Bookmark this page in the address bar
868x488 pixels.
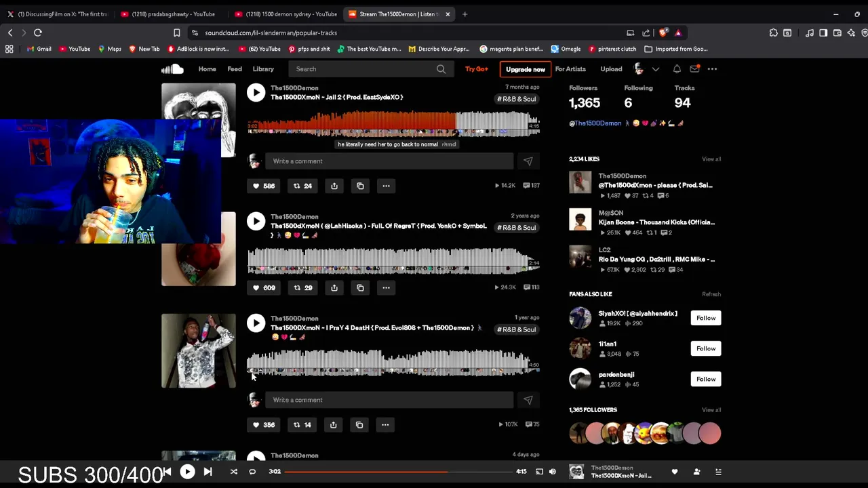176,33
